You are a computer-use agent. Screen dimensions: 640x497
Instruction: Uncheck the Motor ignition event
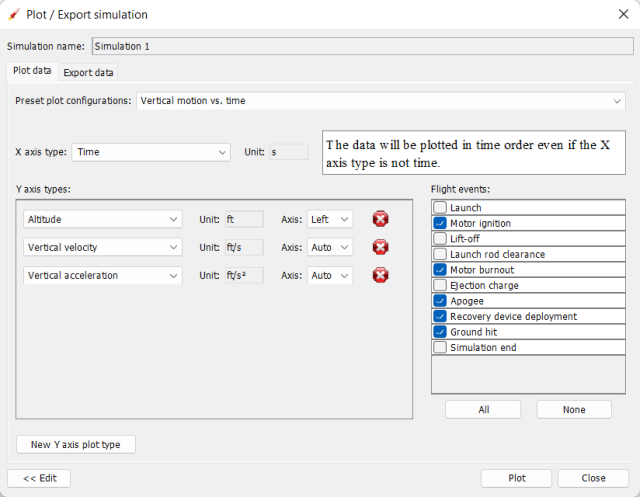click(440, 223)
